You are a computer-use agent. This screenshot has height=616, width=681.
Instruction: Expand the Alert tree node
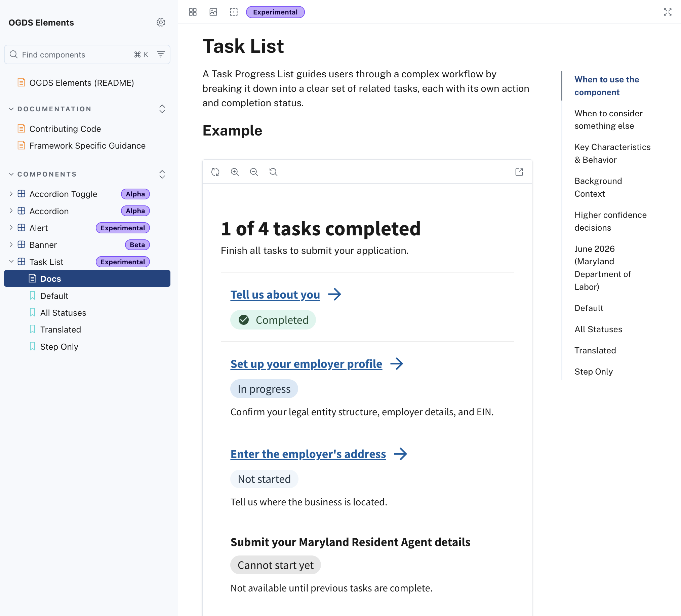(11, 227)
